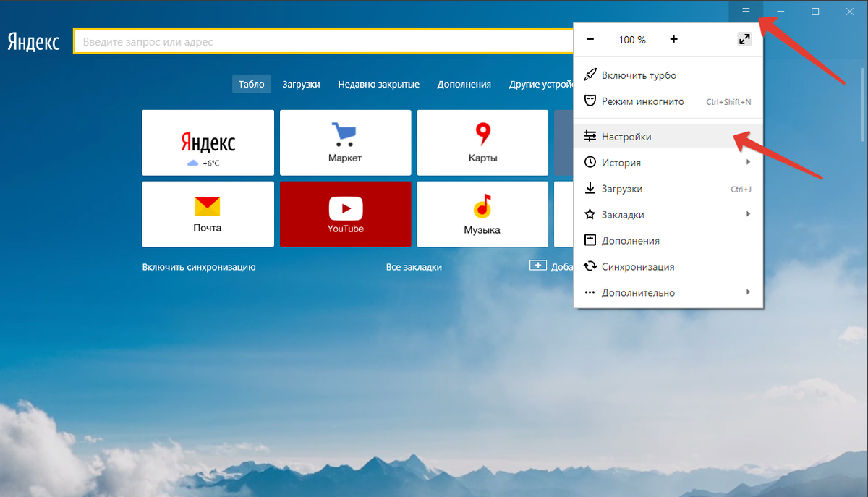Click the downloads arrow icon in menu

point(590,188)
